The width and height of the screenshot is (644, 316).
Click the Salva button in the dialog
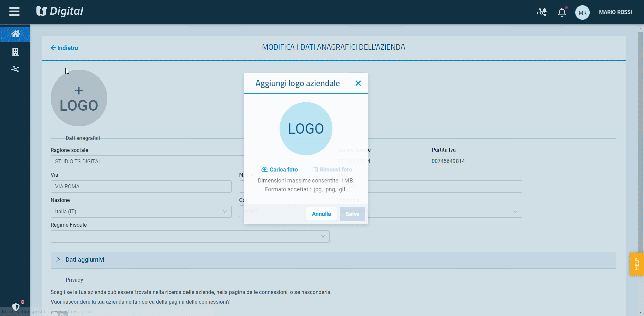tap(352, 214)
